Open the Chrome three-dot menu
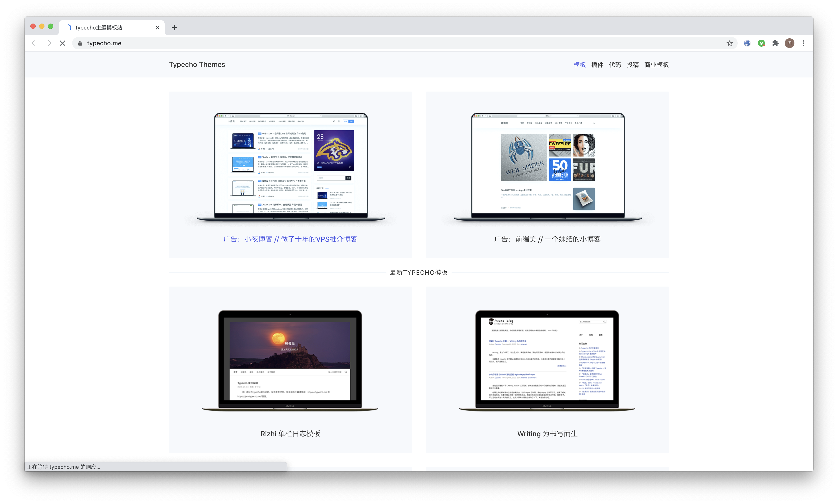838x504 pixels. tap(804, 43)
